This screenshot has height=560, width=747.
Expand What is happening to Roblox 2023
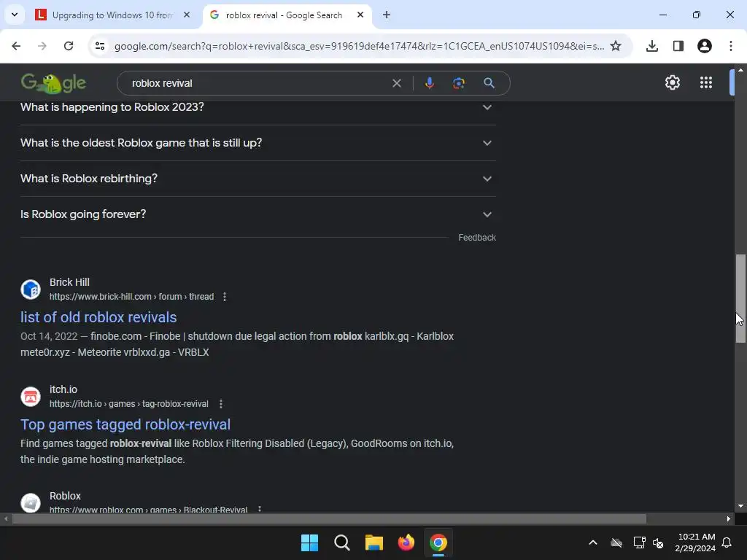click(258, 107)
